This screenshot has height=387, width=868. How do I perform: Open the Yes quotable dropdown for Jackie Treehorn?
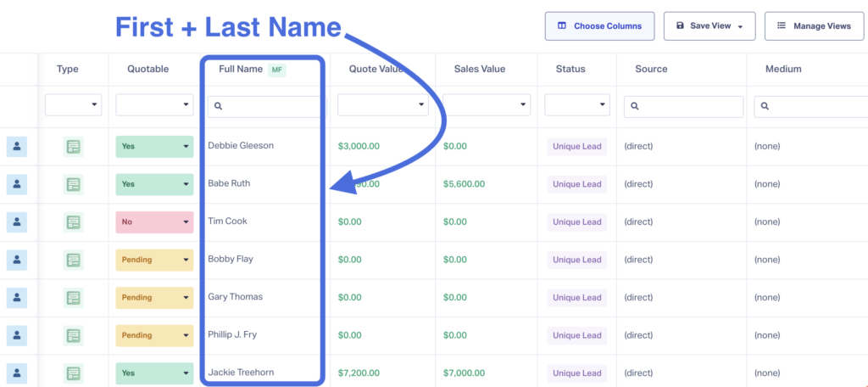point(154,373)
